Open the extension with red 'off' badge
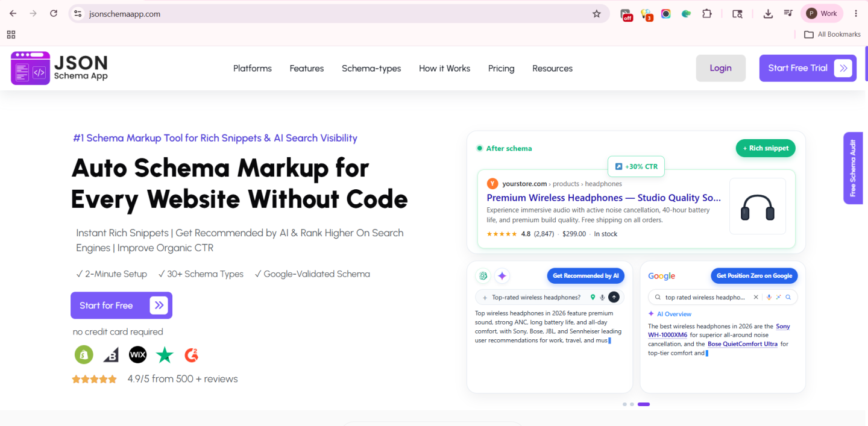Screen dimensions: 868x426 click(x=626, y=14)
